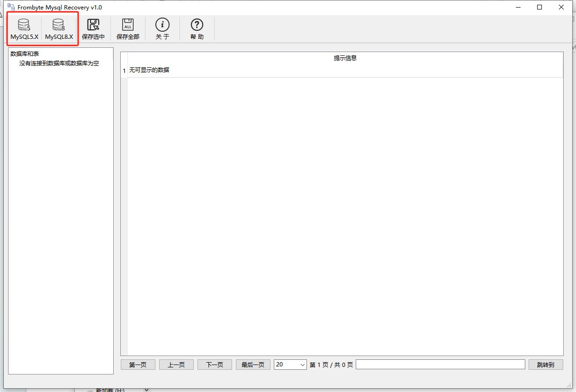Go to first page with 第一页
576x392 pixels.
click(x=138, y=365)
